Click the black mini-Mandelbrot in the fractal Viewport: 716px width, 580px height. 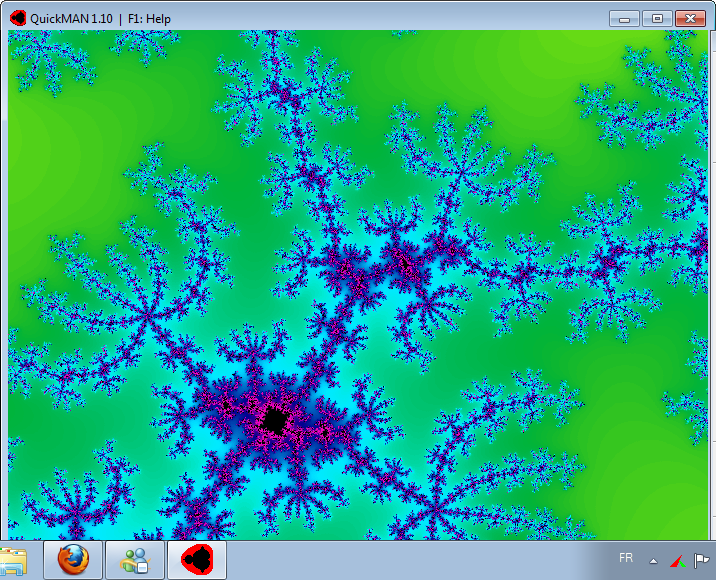[272, 420]
